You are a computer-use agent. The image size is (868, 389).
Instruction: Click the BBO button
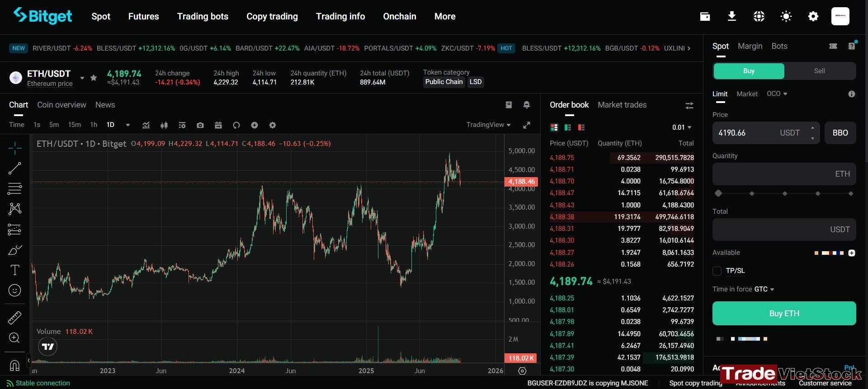pos(840,133)
